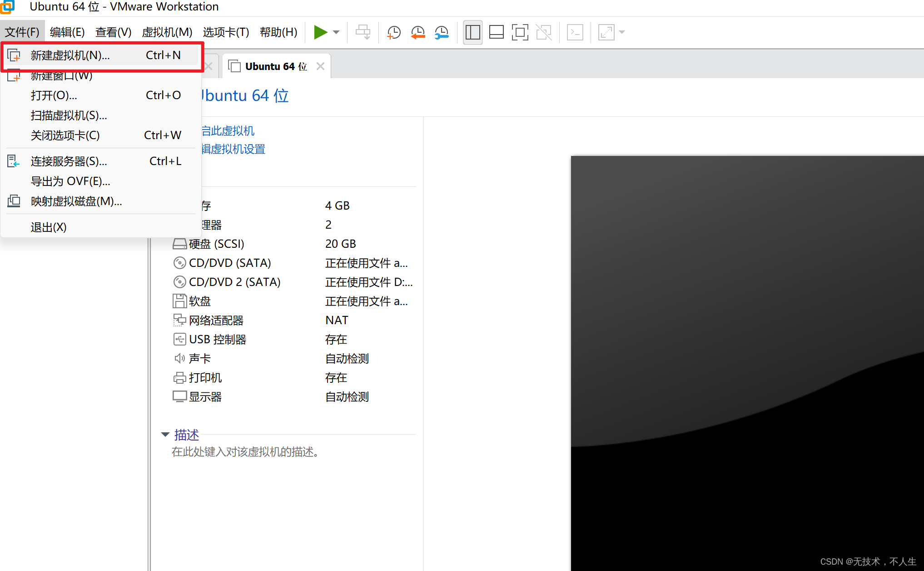Enter full screen mode icon
Screen dimensions: 924x571
(x=520, y=32)
